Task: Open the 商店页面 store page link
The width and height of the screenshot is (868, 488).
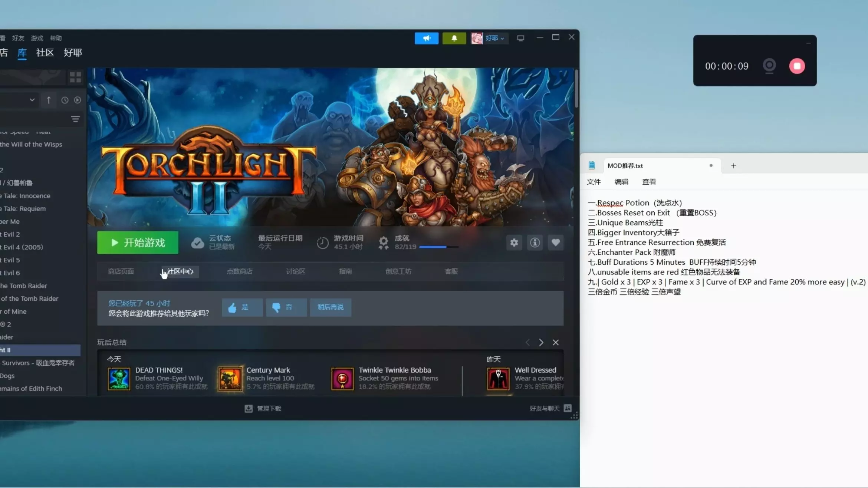Action: (x=121, y=271)
